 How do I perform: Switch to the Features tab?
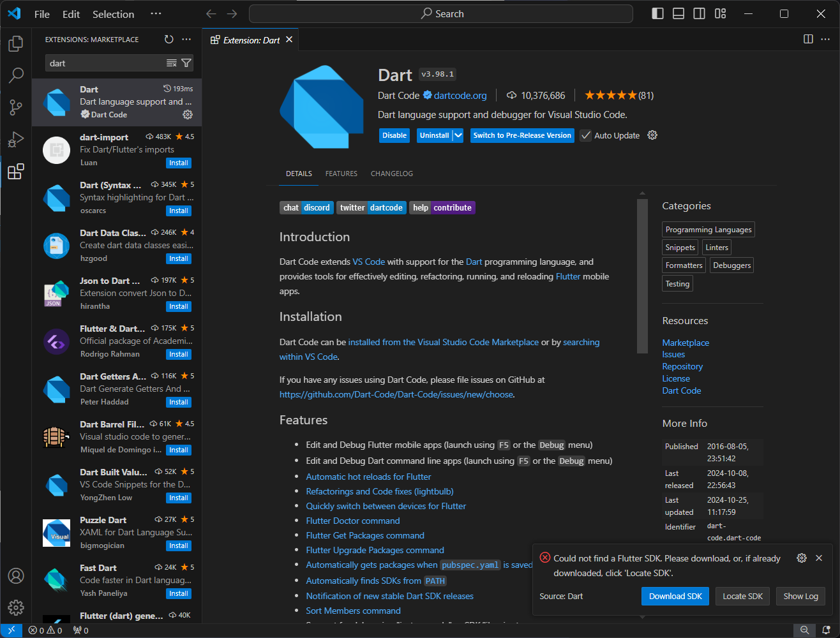click(x=341, y=174)
